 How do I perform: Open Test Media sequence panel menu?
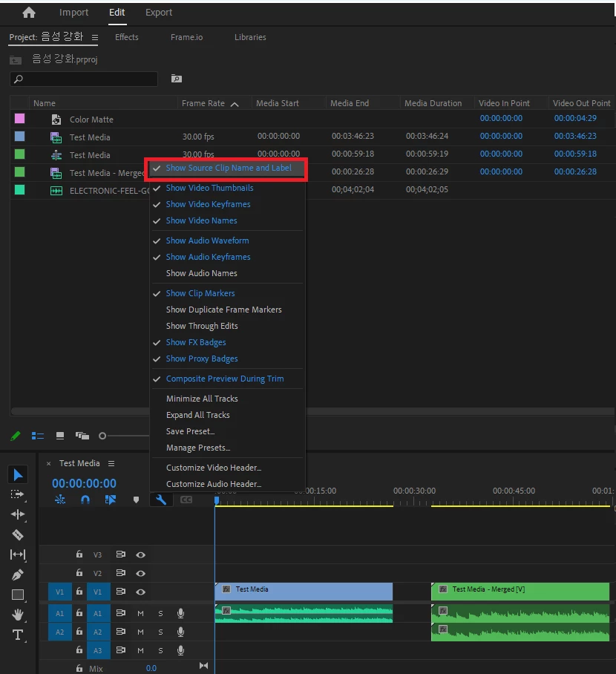click(111, 463)
